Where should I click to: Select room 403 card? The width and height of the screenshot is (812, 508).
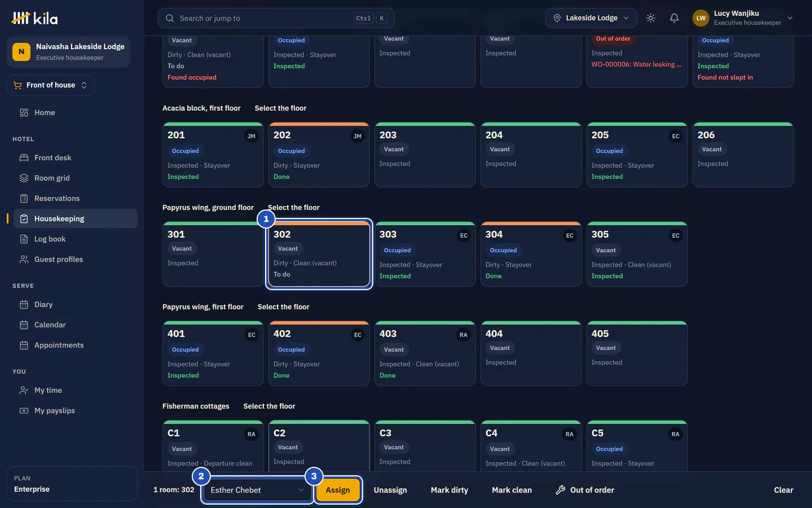(x=425, y=353)
